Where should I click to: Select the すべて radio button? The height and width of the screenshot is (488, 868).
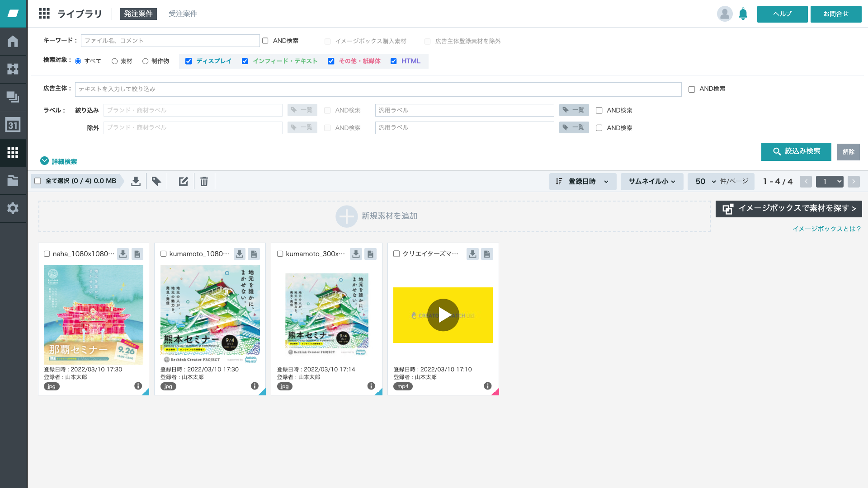(x=78, y=61)
